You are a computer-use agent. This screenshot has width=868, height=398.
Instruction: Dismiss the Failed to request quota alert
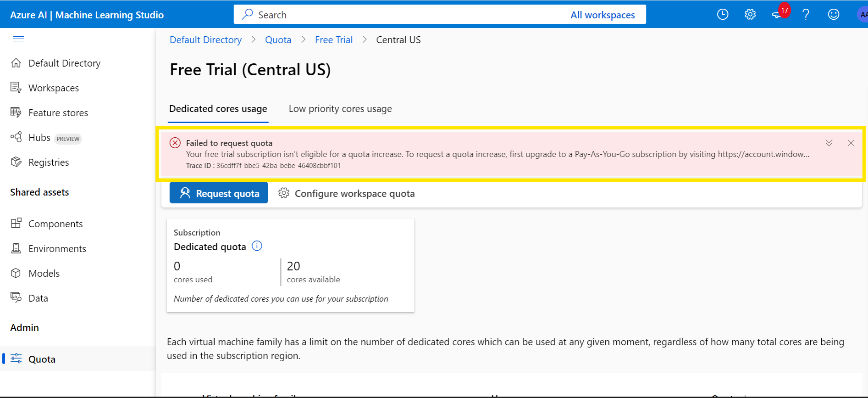point(851,143)
